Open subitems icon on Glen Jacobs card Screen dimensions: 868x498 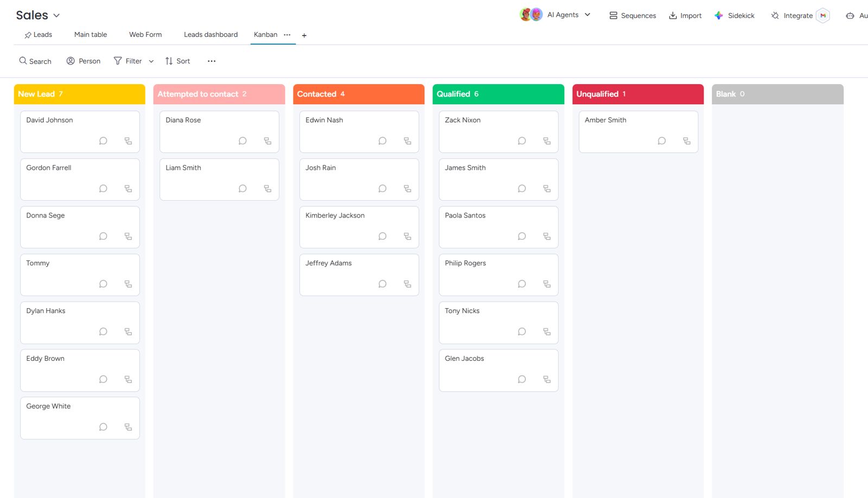tap(547, 380)
